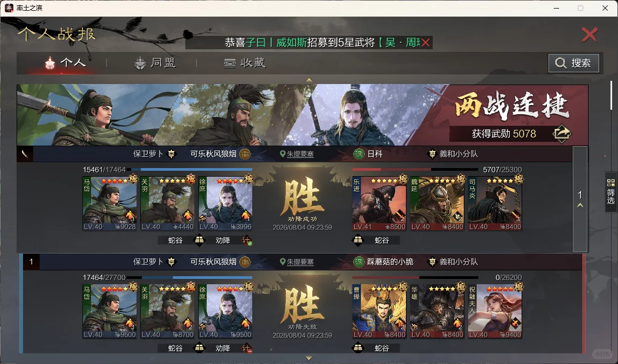Open the 筛选 filter panel
The image size is (618, 364).
click(611, 192)
